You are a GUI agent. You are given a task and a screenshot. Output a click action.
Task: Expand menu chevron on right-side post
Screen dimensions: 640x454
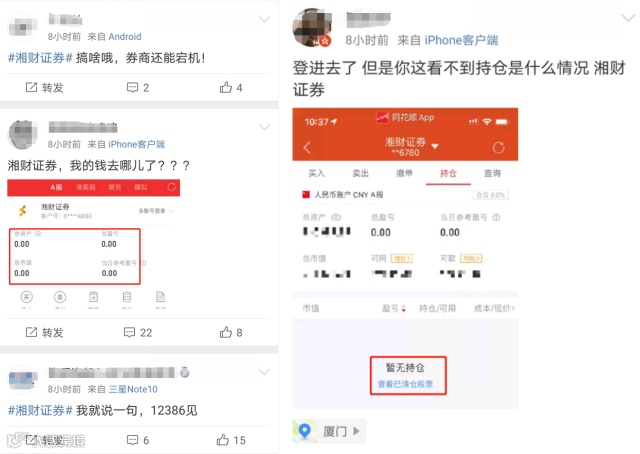point(628,17)
